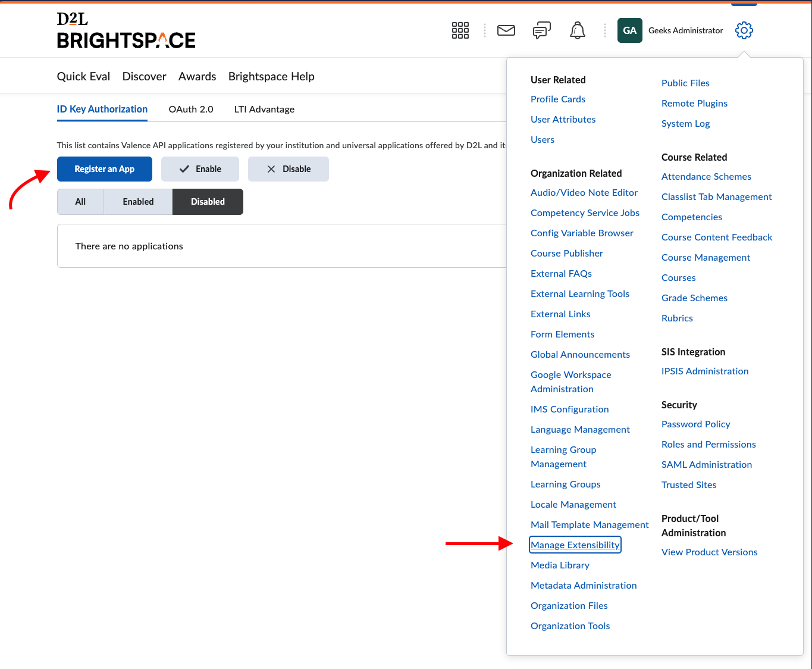Open IPSIS Administration under SIS Integration
This screenshot has height=669, width=812.
pyautogui.click(x=705, y=371)
